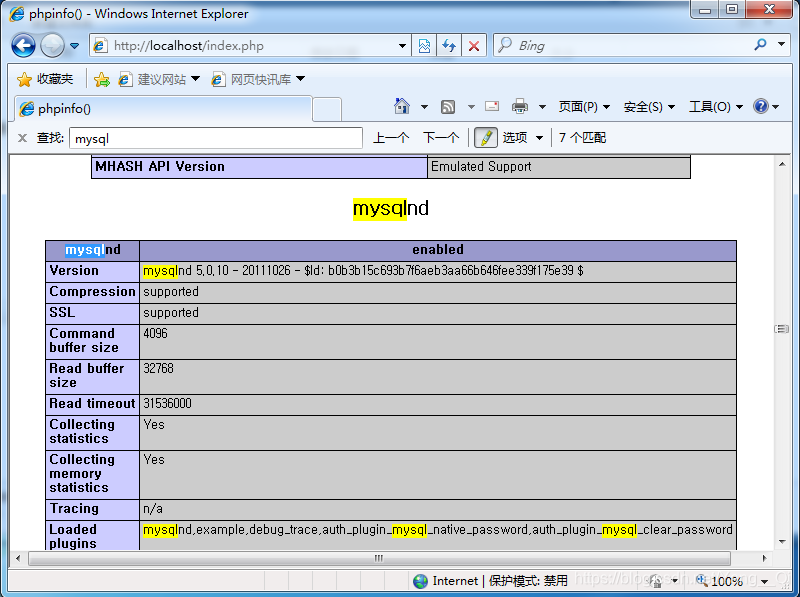Click the Find field containing mysql

[216, 138]
